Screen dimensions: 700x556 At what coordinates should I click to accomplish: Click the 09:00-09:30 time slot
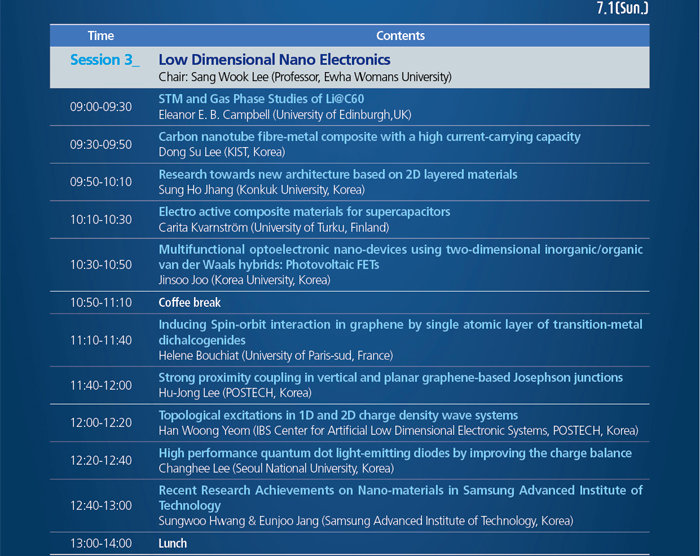(100, 106)
